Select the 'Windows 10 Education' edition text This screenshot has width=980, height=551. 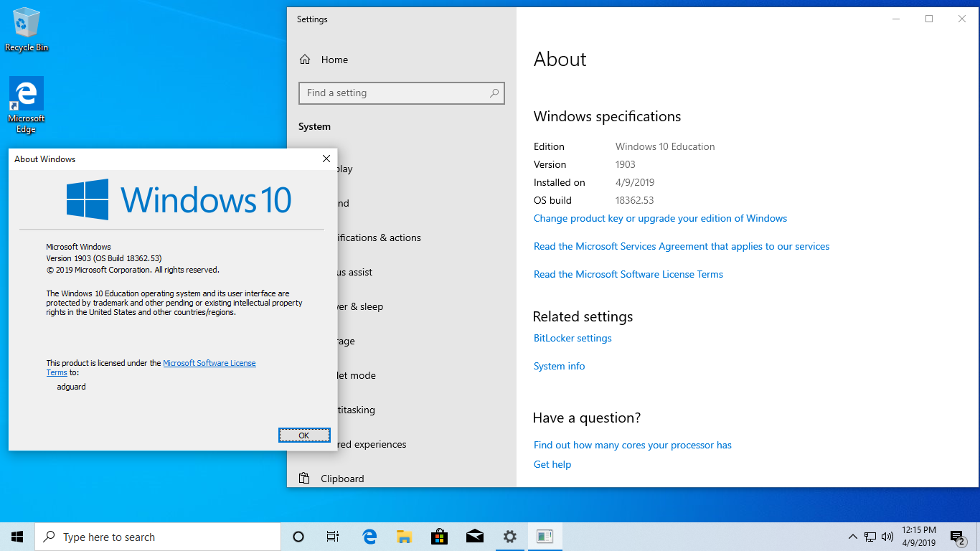pyautogui.click(x=665, y=146)
